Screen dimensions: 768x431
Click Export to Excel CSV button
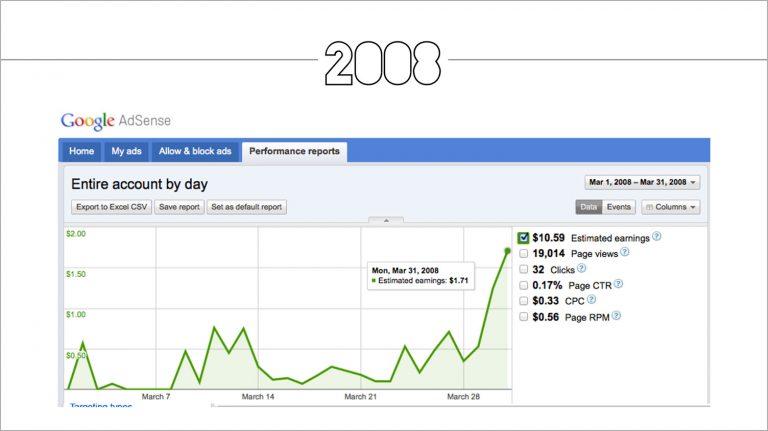pyautogui.click(x=112, y=207)
